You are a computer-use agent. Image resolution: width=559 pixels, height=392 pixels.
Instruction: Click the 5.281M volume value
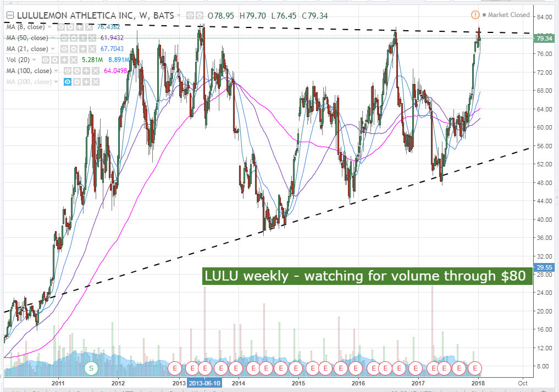92,60
